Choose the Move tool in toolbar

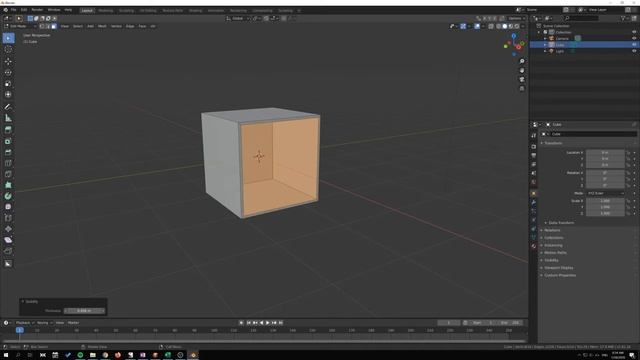[x=8, y=62]
